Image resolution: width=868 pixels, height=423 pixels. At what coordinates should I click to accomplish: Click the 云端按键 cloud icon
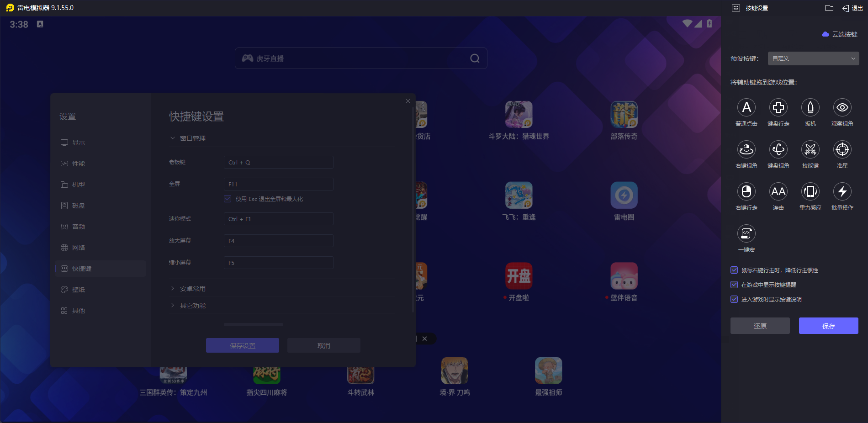click(826, 34)
